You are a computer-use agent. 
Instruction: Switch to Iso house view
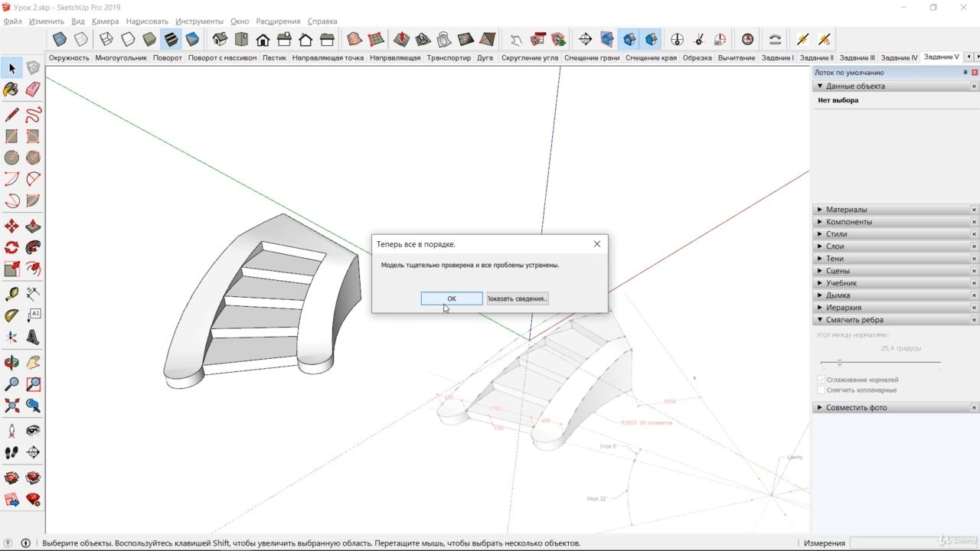(x=220, y=39)
